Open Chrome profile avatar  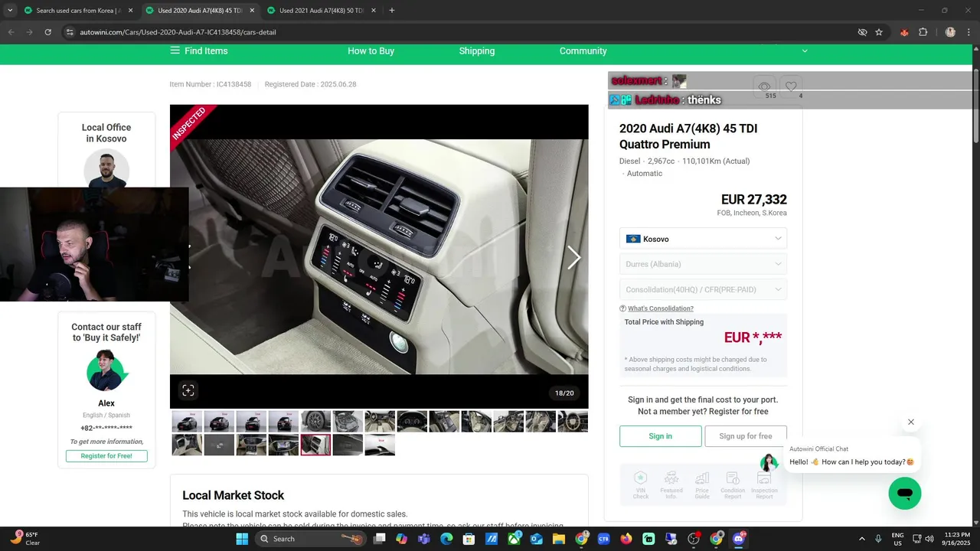[950, 32]
